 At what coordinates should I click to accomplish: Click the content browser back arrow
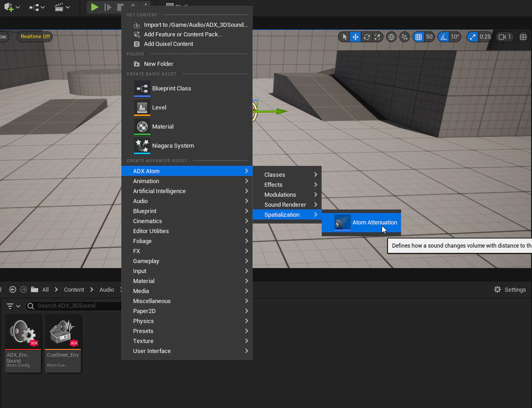point(13,289)
